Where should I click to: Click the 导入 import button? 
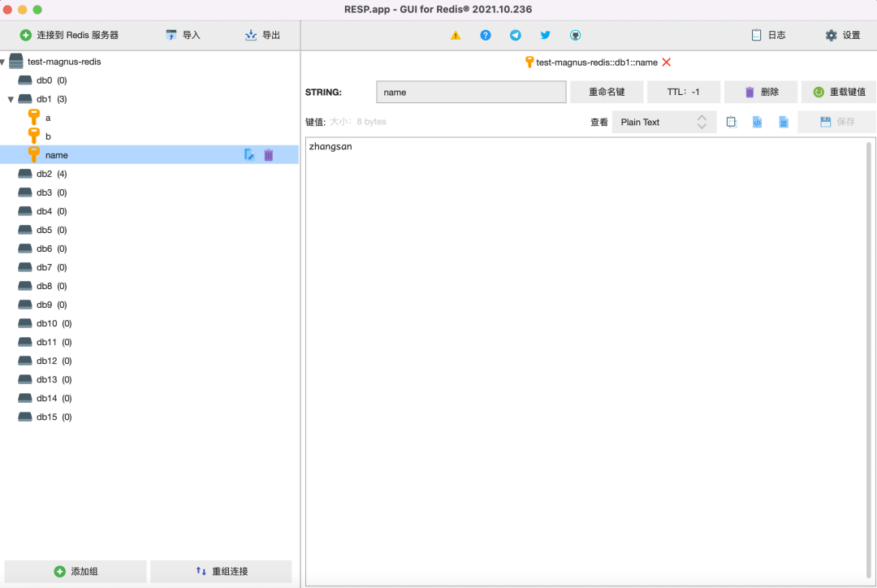(x=183, y=35)
